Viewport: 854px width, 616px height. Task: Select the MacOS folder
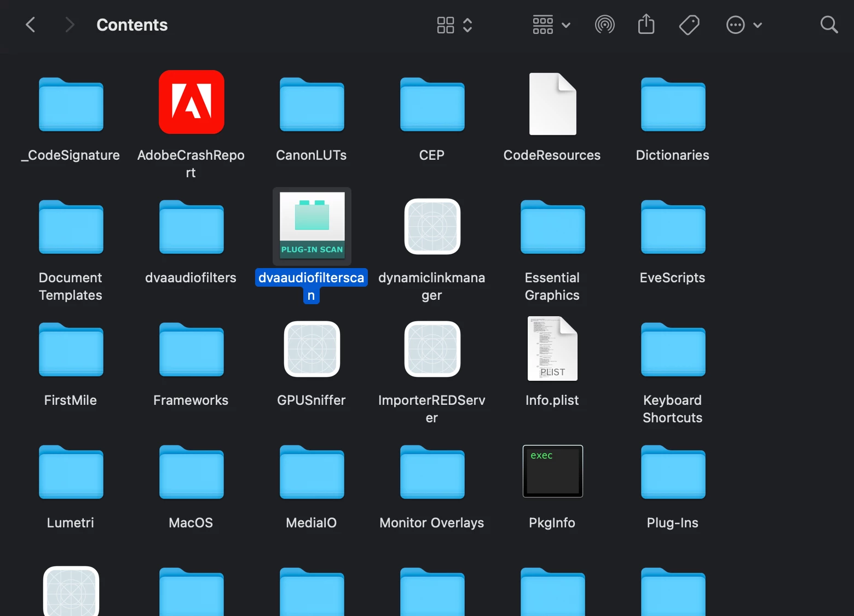click(192, 472)
